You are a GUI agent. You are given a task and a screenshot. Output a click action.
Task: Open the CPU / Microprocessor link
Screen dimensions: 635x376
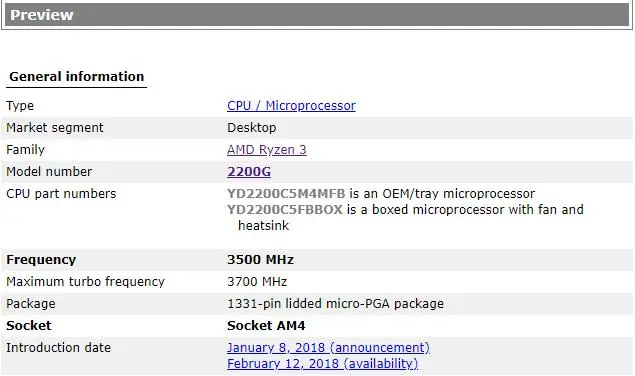point(291,106)
